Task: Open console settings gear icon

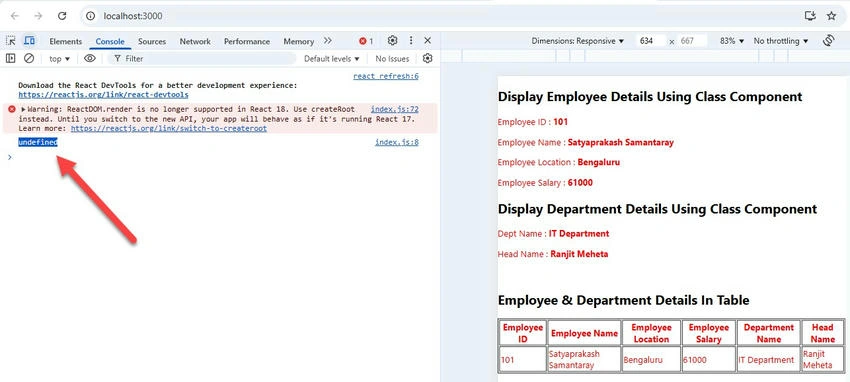Action: 428,58
